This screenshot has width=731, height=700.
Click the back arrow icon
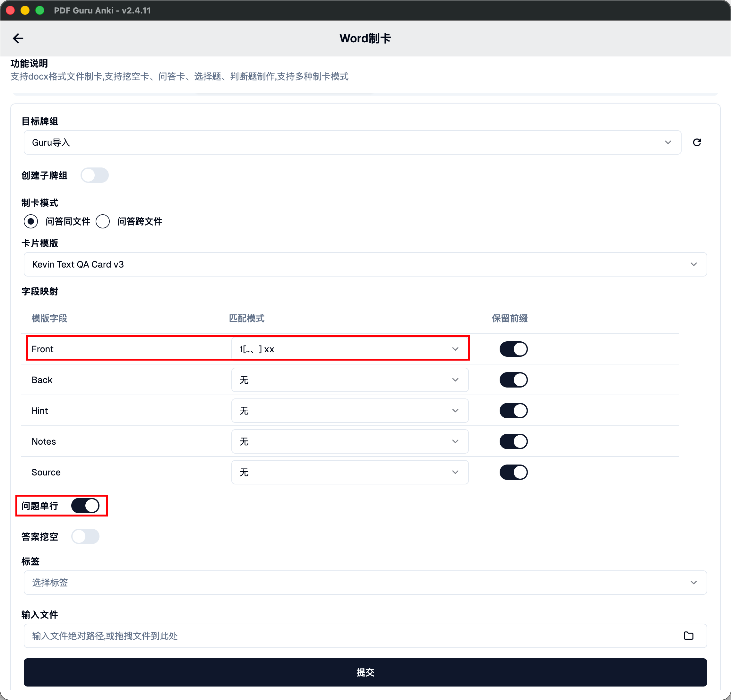click(x=18, y=38)
